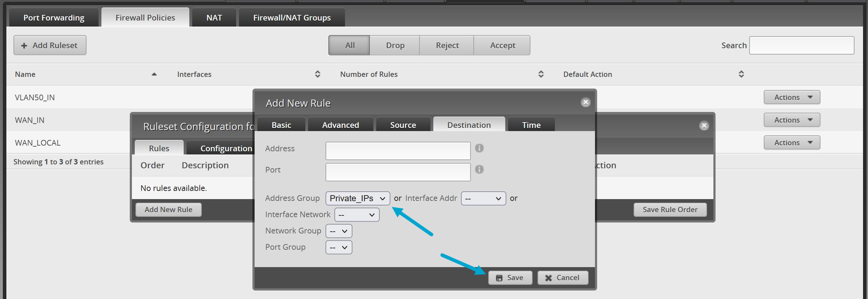Switch to the Source tab
Screen dimensions: 868x299
[403, 125]
